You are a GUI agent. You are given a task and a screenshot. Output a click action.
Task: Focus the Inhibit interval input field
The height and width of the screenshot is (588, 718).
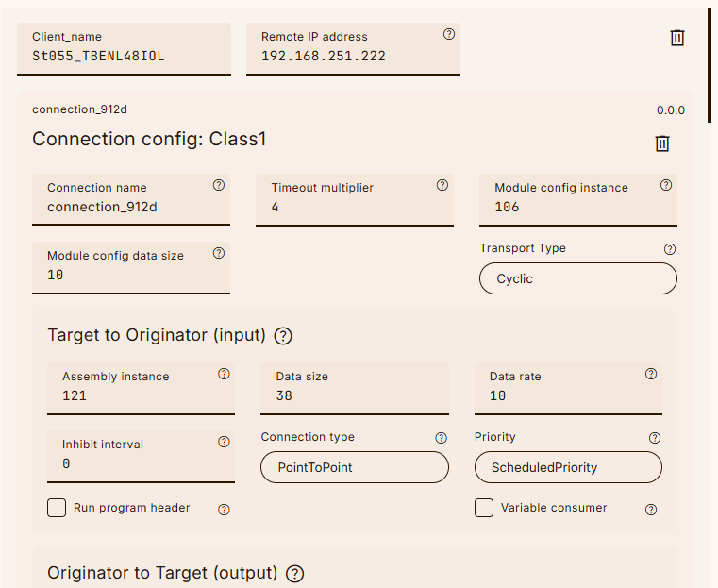[x=141, y=463]
